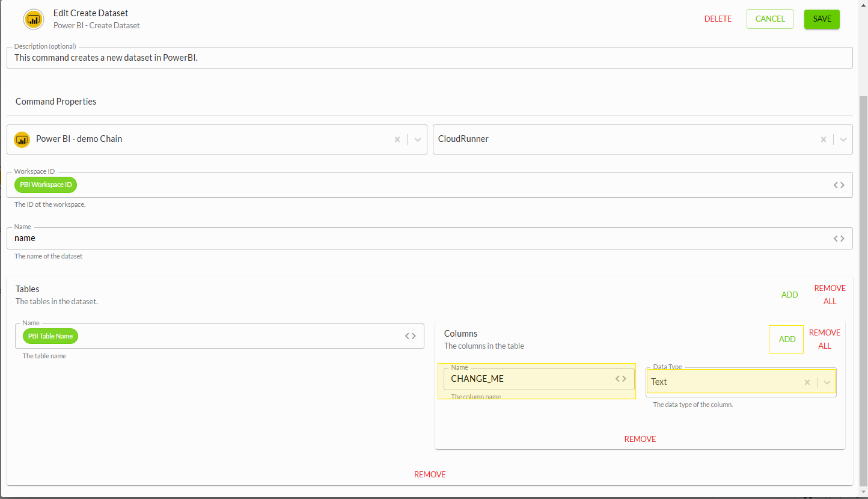The width and height of the screenshot is (868, 499).
Task: Click the Power BI logo in the header
Action: click(34, 19)
